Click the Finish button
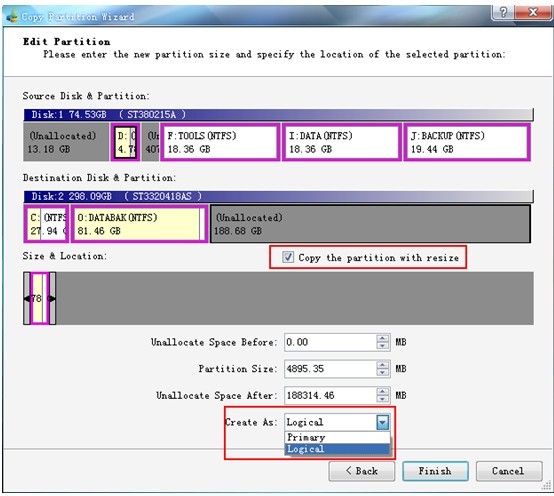Image resolution: width=554 pixels, height=496 pixels. (435, 471)
